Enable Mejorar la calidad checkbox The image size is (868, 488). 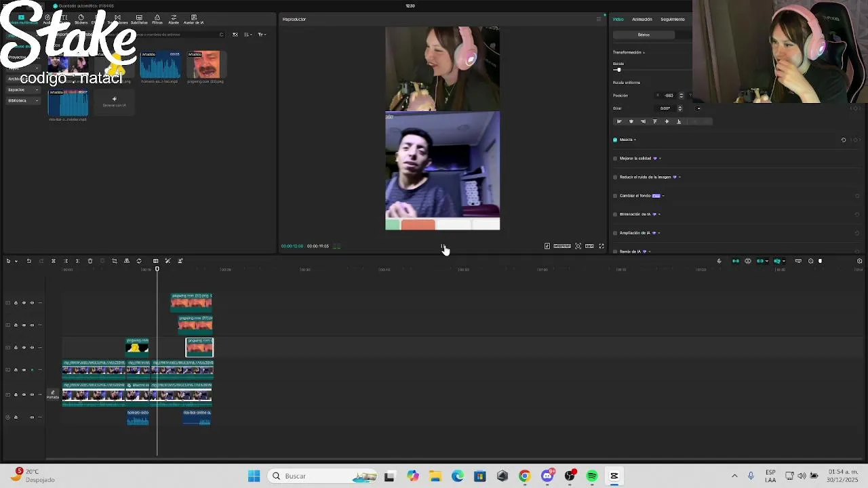tap(615, 159)
